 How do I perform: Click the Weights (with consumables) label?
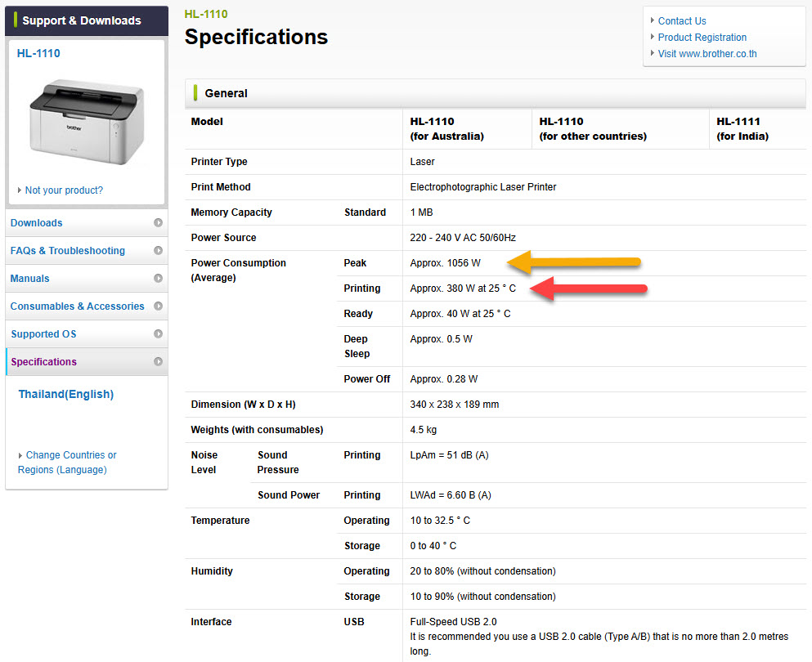(257, 430)
